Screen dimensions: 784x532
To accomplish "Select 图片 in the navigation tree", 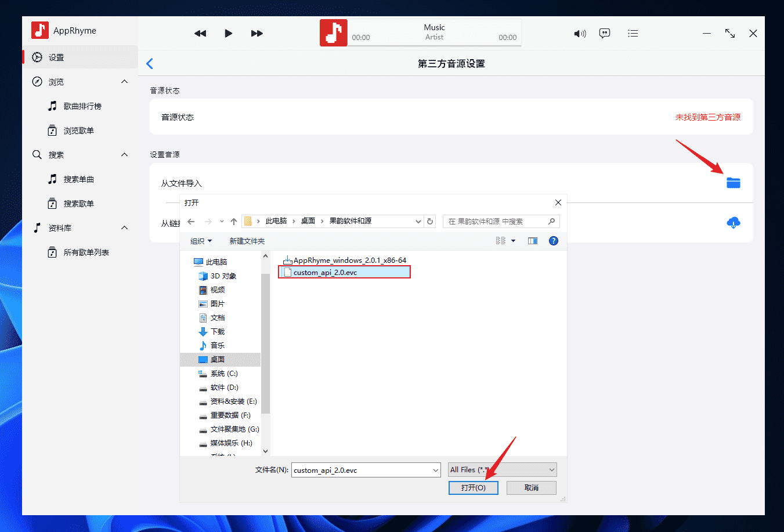I will [212, 304].
